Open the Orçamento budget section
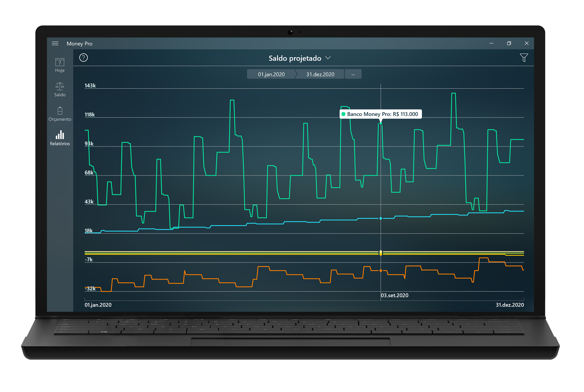Viewport: 584px width, 392px height. coord(60,114)
